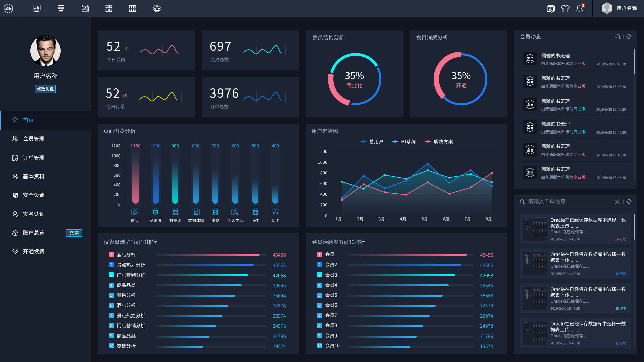Toggle 解决方案 series in trend legend
The height and width of the screenshot is (362, 644).
pos(439,142)
